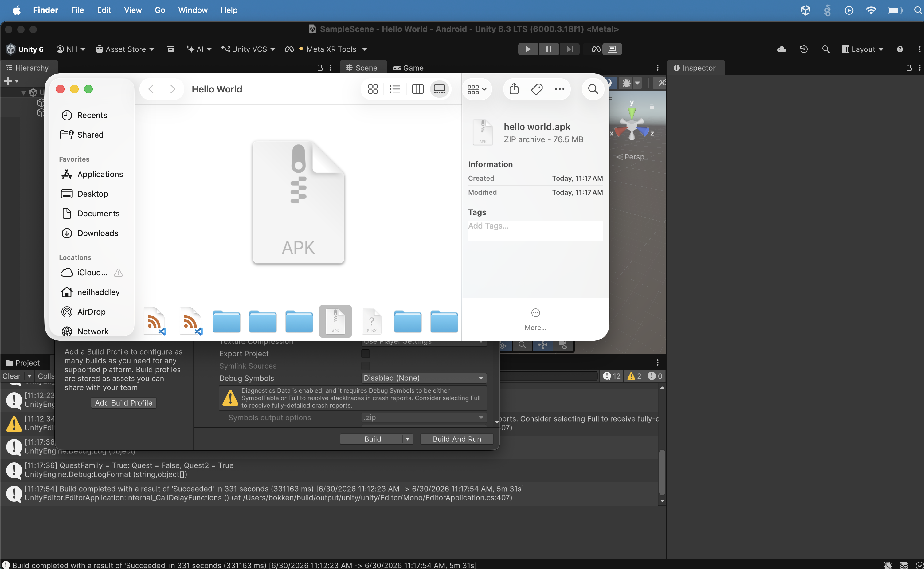The height and width of the screenshot is (569, 924).
Task: Go back in Finder window
Action: 151,89
